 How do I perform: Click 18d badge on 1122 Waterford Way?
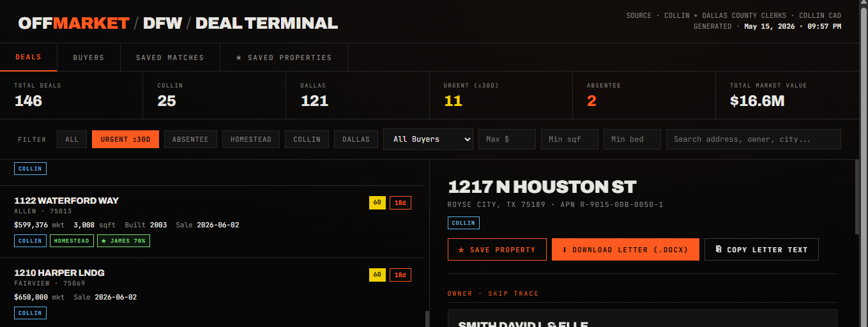coord(400,203)
